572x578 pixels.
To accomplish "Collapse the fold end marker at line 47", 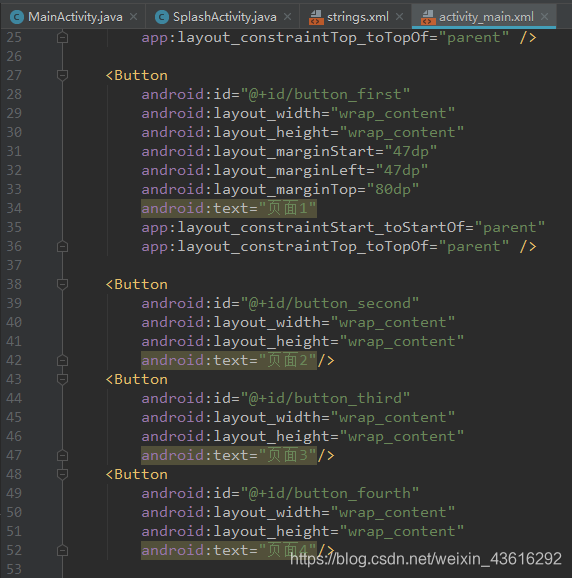I will (x=63, y=455).
